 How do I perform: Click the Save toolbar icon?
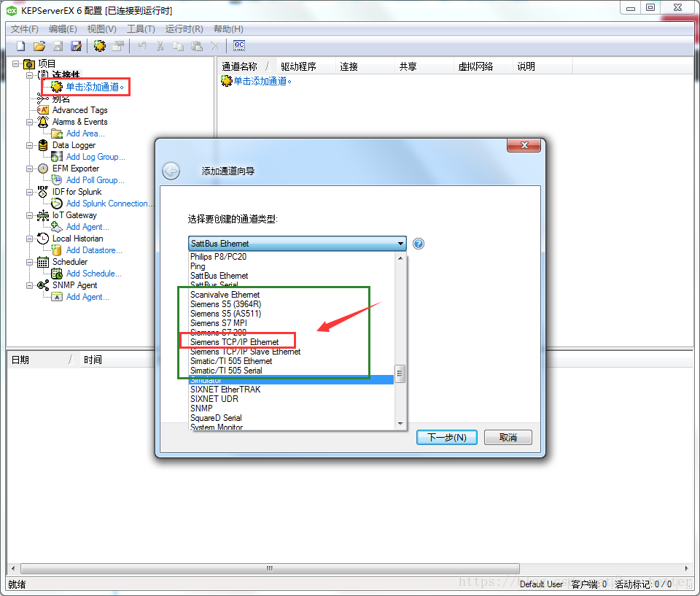pos(58,46)
